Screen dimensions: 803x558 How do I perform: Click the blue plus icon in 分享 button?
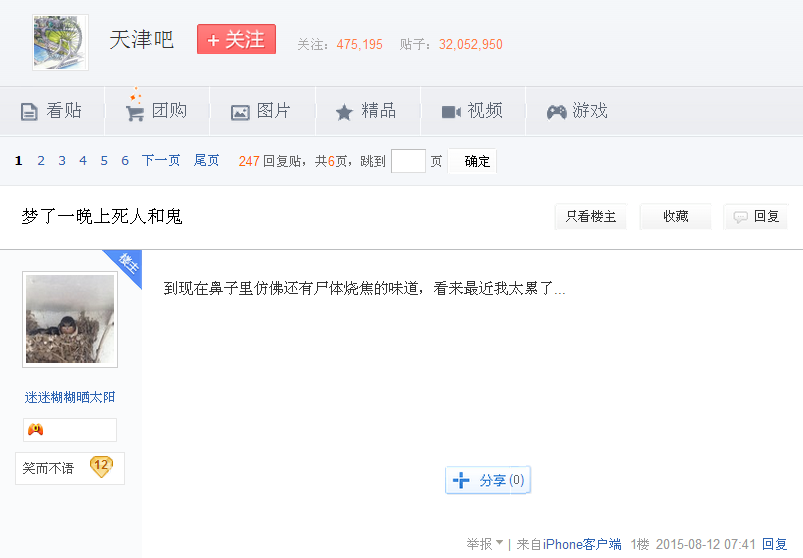point(461,480)
